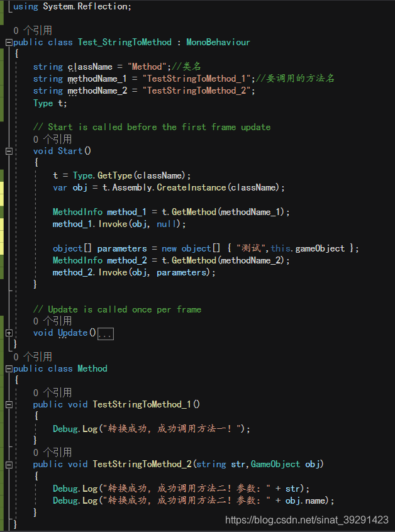Click the Method class name declaration
Viewport: 395px width, 532px height.
[x=92, y=369]
